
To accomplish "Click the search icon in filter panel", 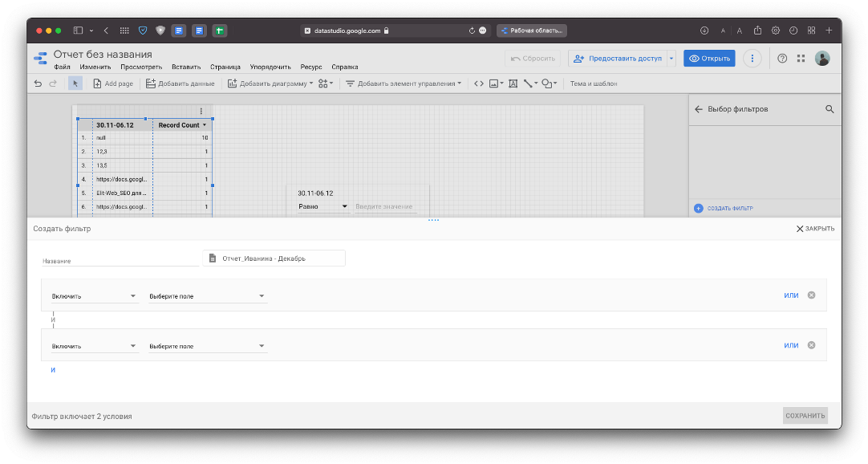I will tap(829, 109).
